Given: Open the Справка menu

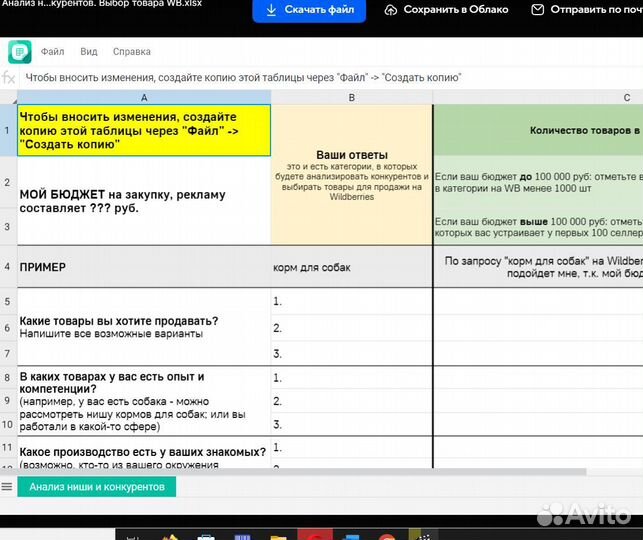Looking at the screenshot, I should [x=131, y=51].
